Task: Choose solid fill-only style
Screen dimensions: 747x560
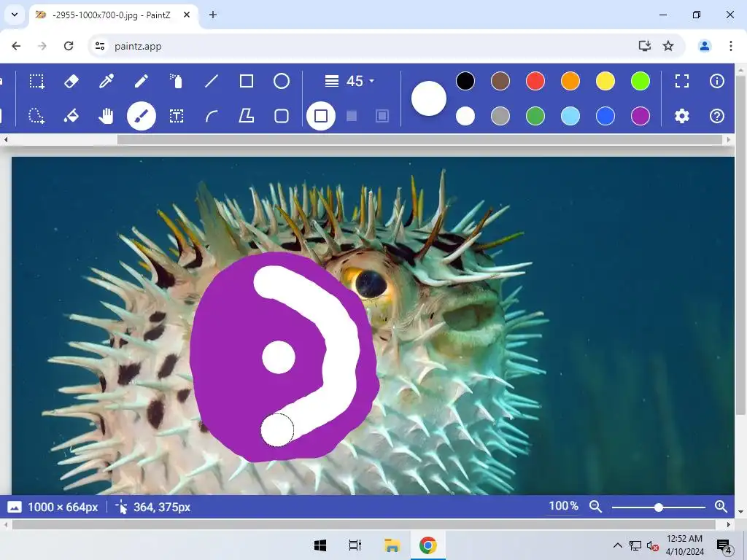Action: 352,116
